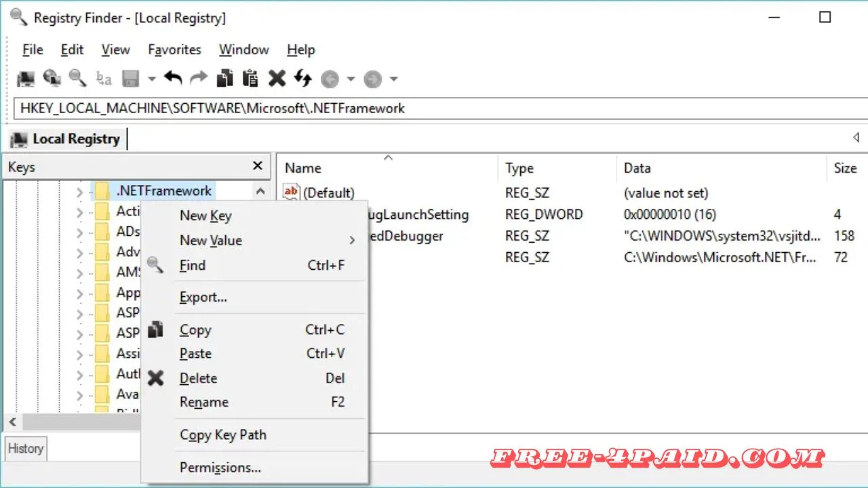
Task: Click the magnifier icon beside Find in context menu
Action: tap(155, 265)
